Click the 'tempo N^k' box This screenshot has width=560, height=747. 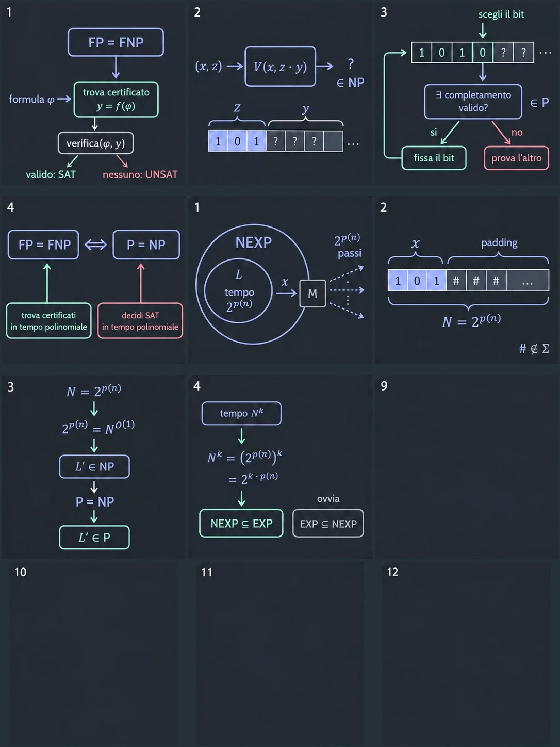pyautogui.click(x=241, y=413)
